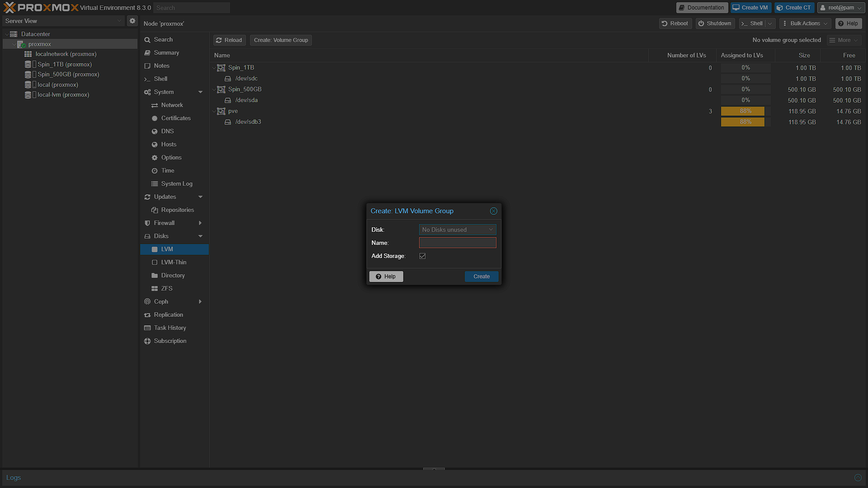The image size is (868, 488).
Task: Click the volume group Name input field
Action: coord(458,243)
